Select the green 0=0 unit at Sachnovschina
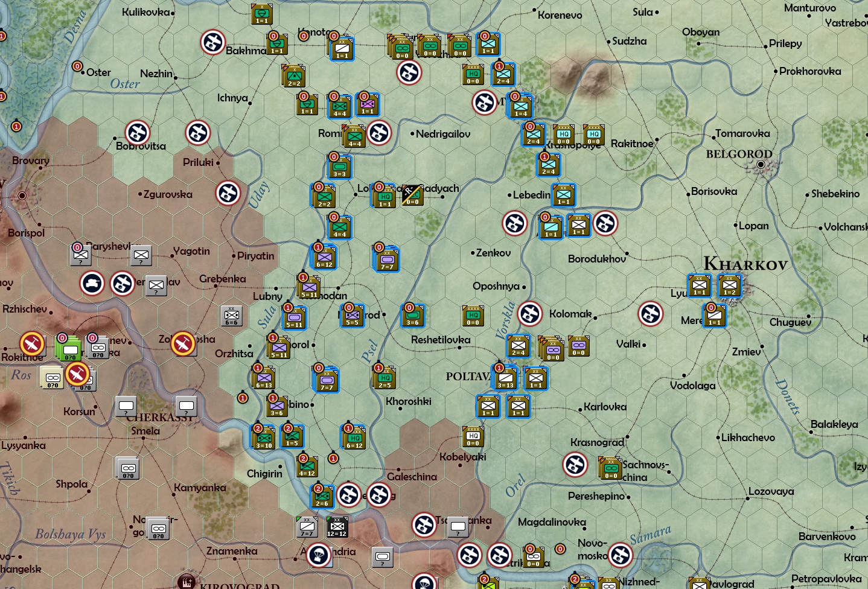This screenshot has height=589, width=868. (611, 468)
